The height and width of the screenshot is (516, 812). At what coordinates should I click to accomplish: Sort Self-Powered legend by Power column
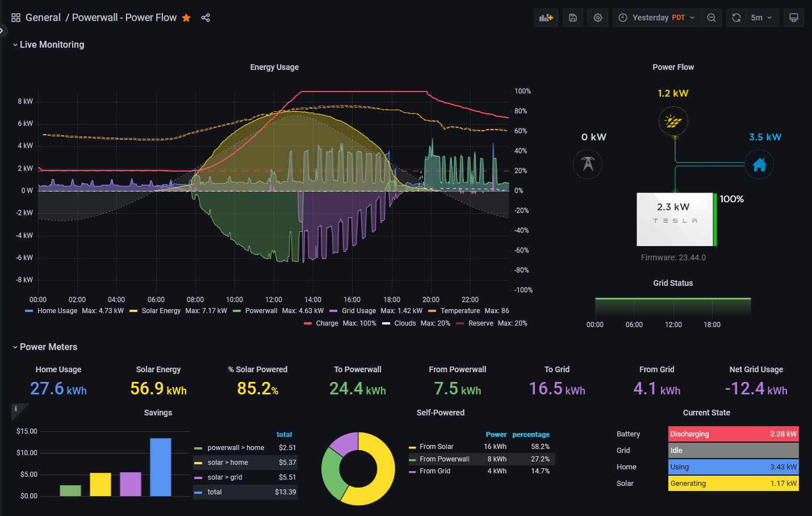pos(496,435)
